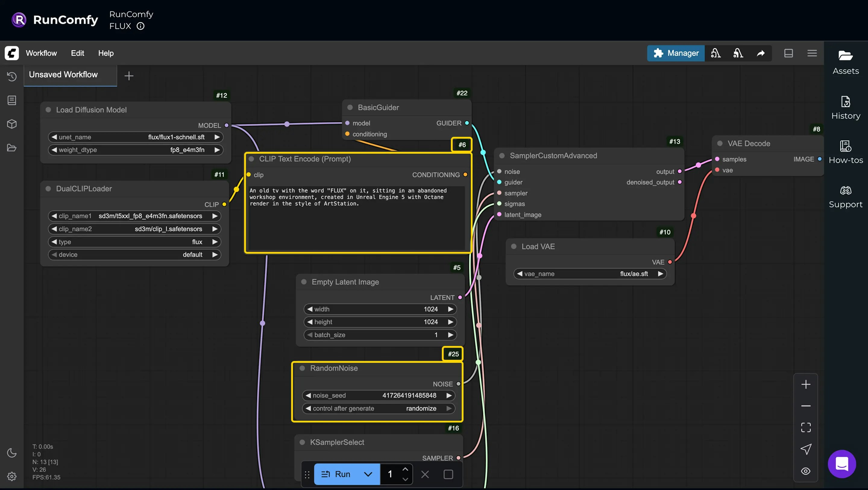The image size is (868, 490).
Task: Open the chat support bubble
Action: pyautogui.click(x=842, y=464)
